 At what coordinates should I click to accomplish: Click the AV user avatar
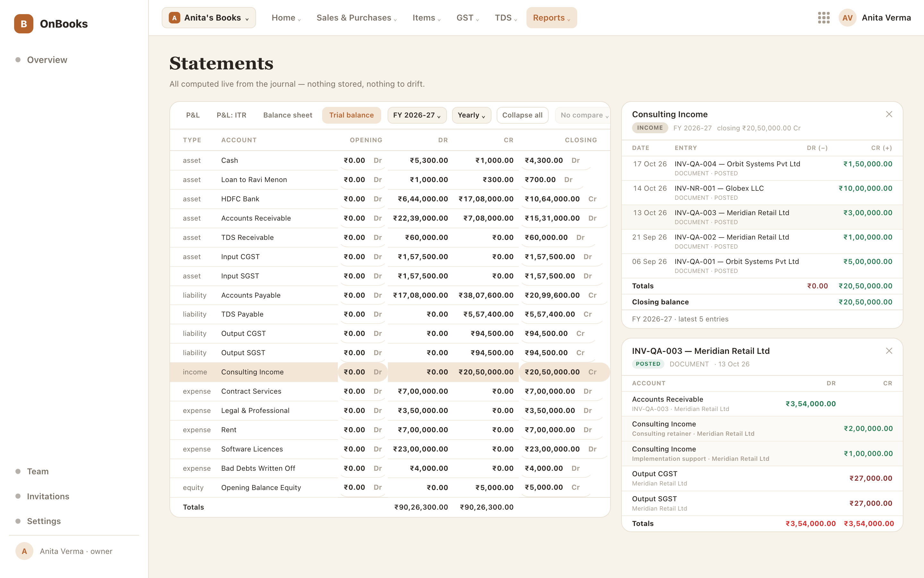click(x=847, y=18)
